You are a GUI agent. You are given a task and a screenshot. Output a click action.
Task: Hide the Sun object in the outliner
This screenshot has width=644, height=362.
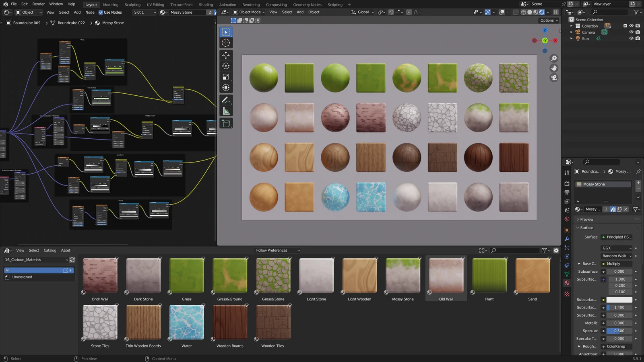click(632, 38)
